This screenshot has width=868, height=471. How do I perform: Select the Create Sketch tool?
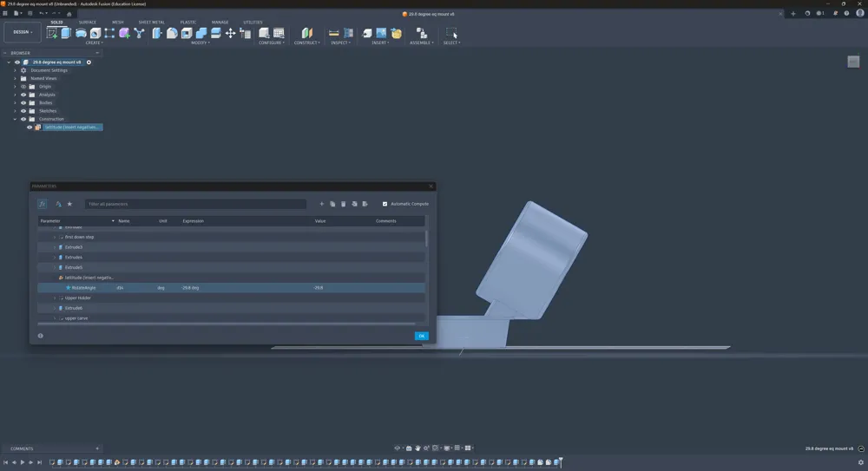52,33
